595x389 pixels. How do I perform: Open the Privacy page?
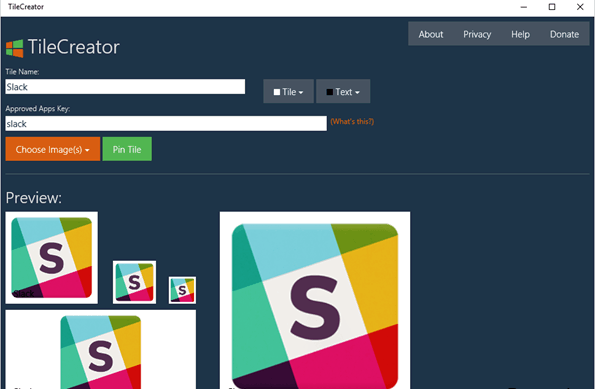477,34
